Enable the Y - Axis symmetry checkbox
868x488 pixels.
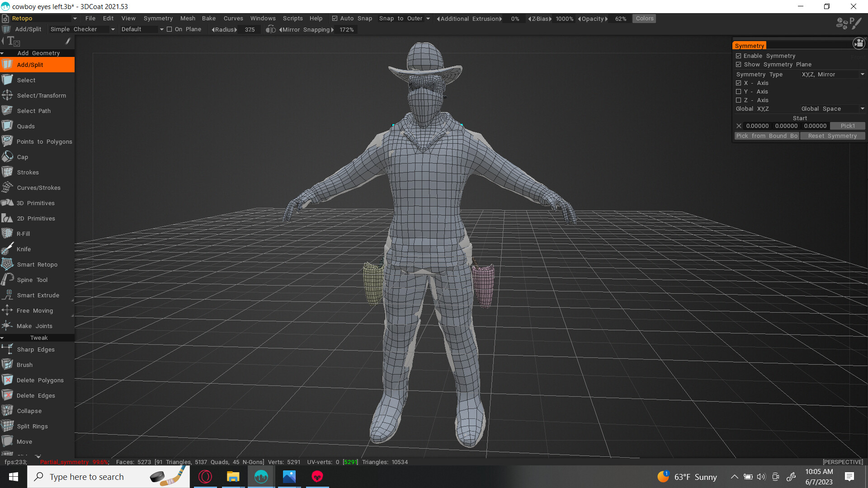coord(739,91)
